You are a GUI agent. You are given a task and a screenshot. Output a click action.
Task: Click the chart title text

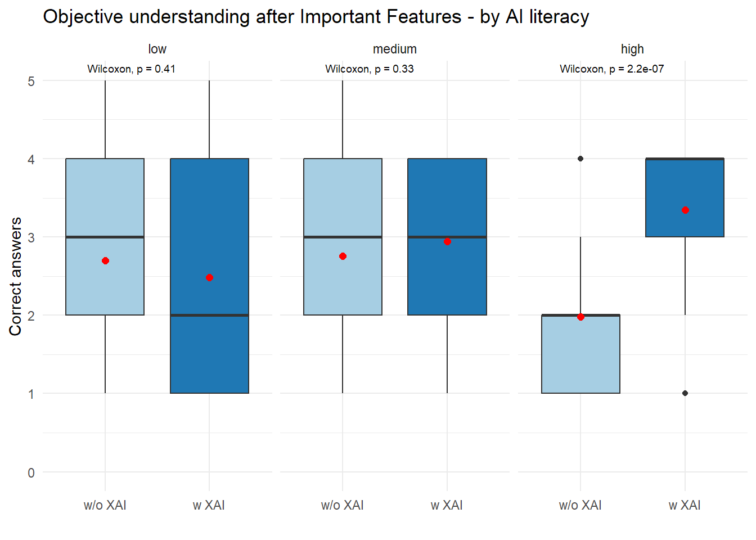click(x=316, y=17)
